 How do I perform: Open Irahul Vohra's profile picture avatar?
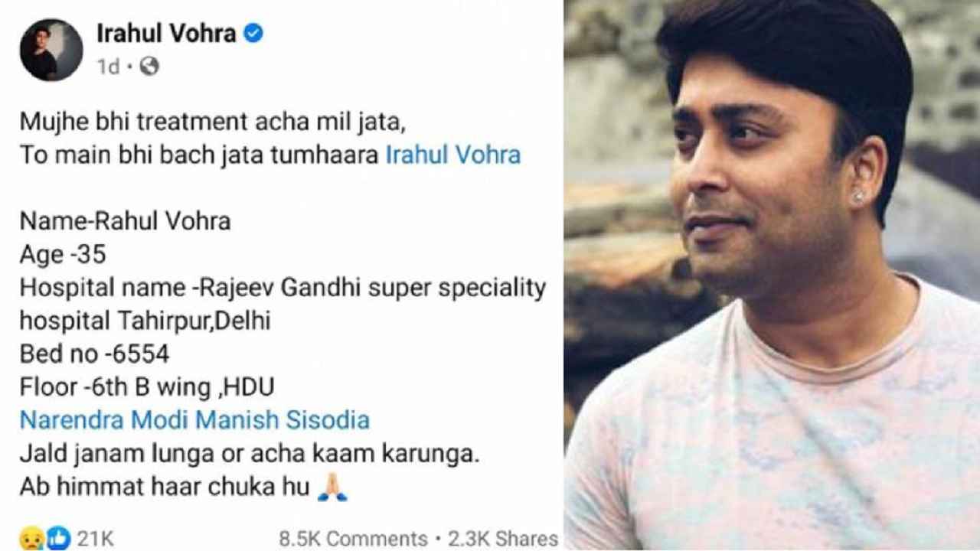point(51,50)
